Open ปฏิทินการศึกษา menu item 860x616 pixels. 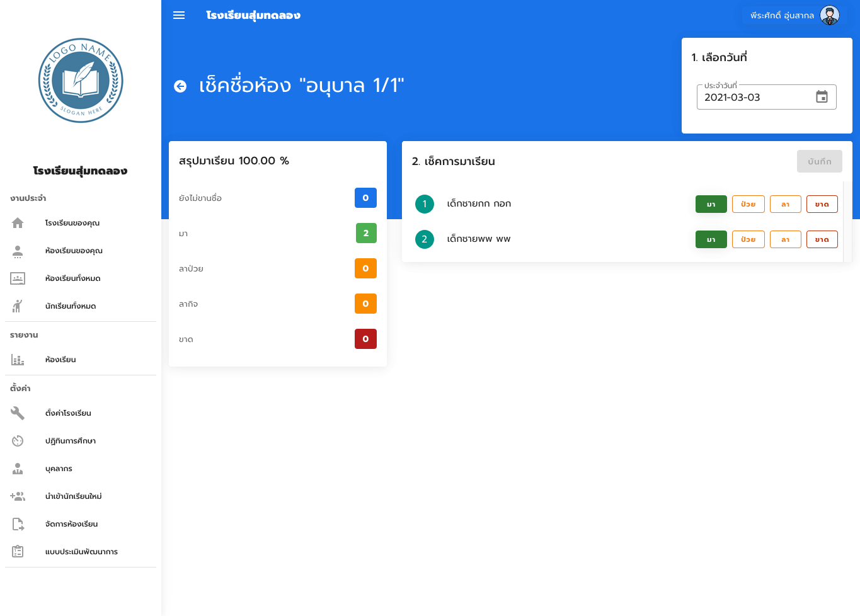click(x=71, y=441)
